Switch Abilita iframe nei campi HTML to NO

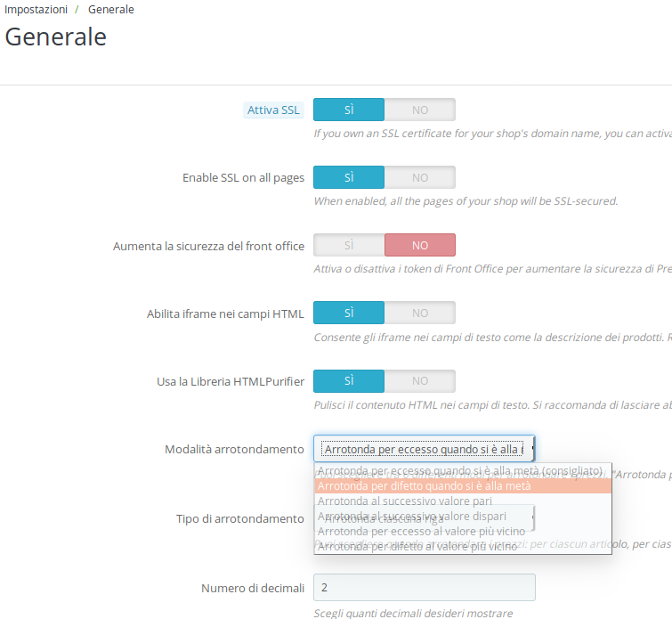(x=420, y=314)
